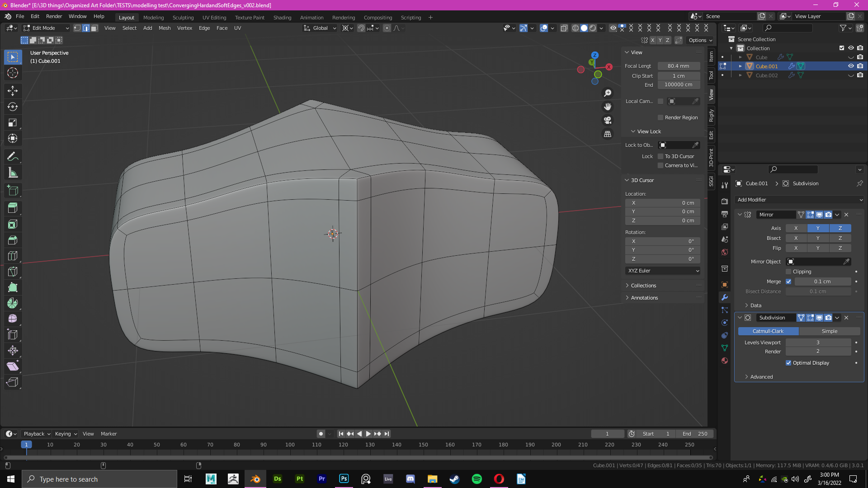Open the Edit Mode dropdown
The height and width of the screenshot is (488, 868).
coord(46,28)
